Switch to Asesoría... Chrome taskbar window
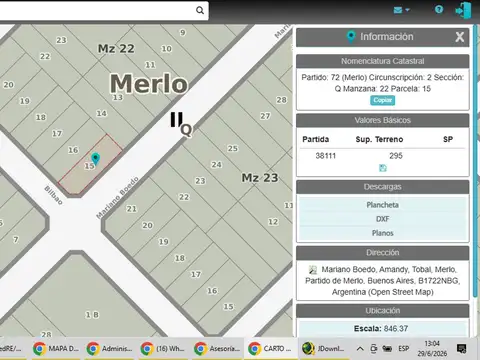 (x=217, y=349)
